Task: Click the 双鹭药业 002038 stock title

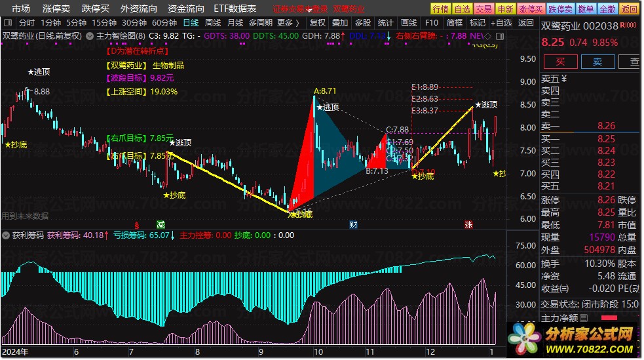Action: click(x=579, y=26)
